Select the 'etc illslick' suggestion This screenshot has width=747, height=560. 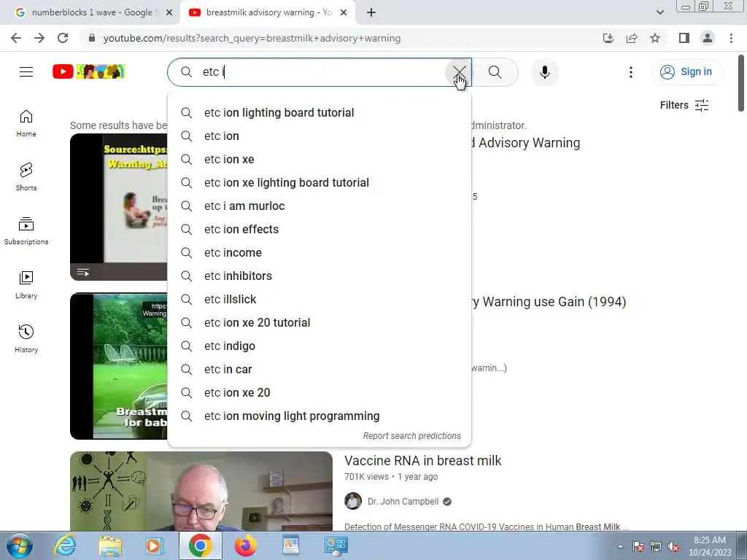tap(320, 300)
